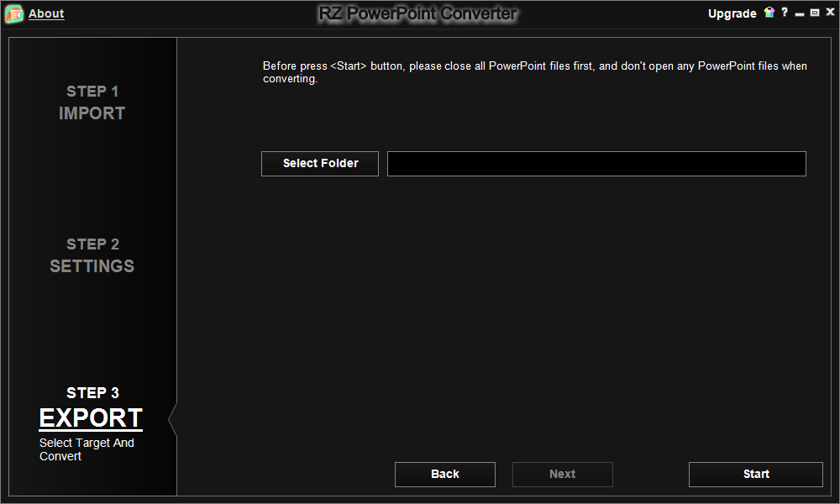Open the skin/theme shirt icon

[769, 13]
